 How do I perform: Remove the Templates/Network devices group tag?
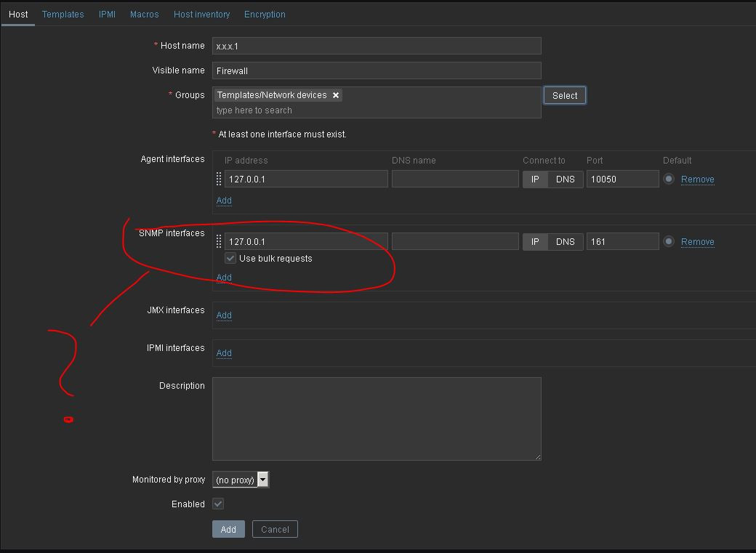[x=336, y=95]
